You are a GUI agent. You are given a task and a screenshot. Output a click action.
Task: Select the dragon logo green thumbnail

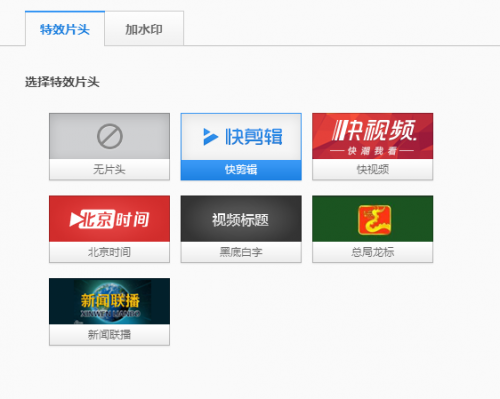point(373,219)
